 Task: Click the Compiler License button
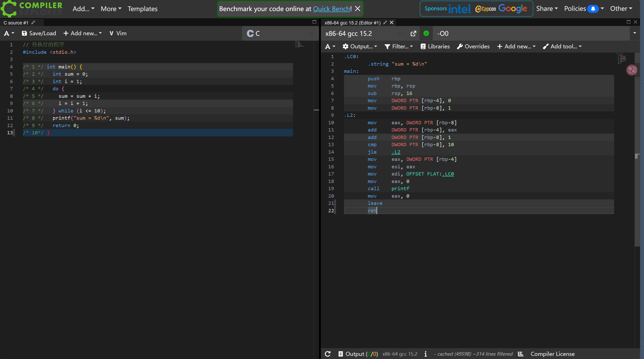(552, 354)
